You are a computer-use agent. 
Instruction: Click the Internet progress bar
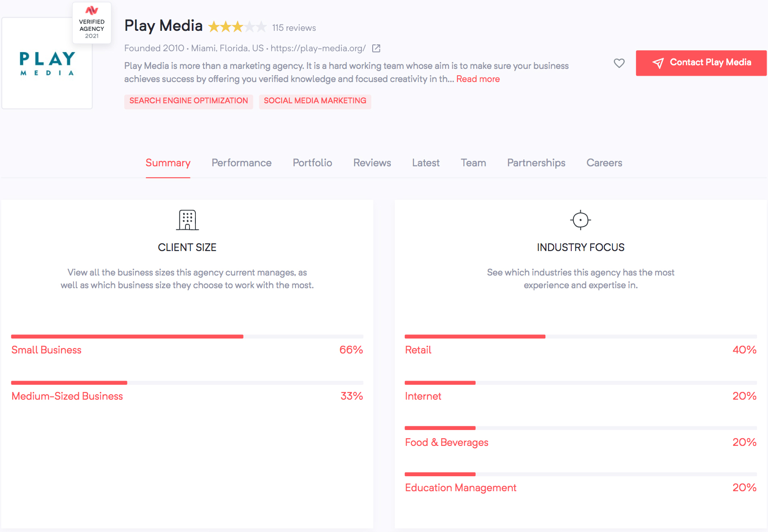point(581,383)
